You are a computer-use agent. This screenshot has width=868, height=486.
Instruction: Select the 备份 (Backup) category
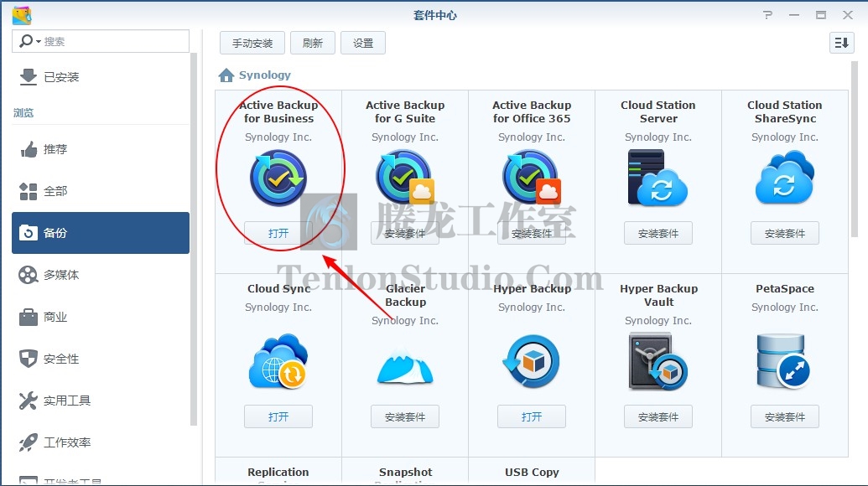[101, 233]
